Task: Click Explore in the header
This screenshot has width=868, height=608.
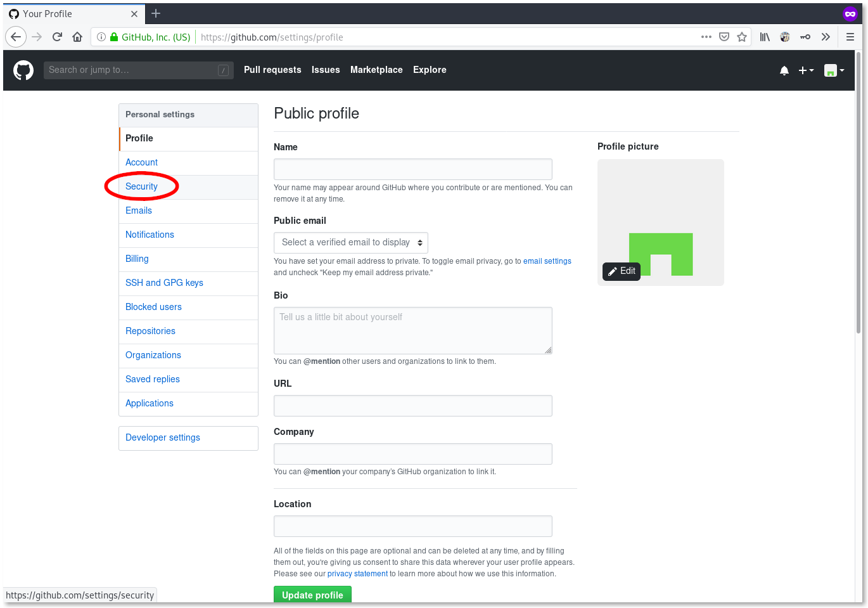Action: (430, 70)
